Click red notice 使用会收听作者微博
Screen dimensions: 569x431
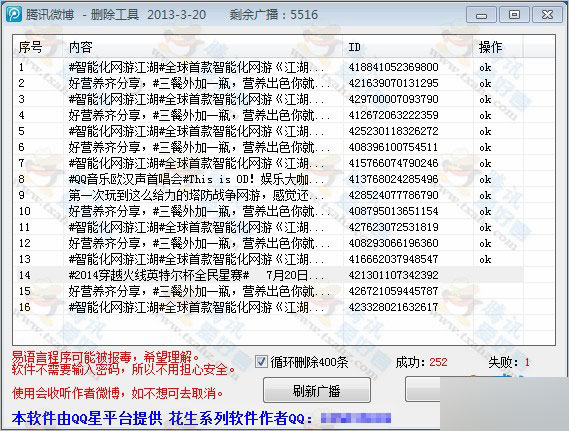tap(117, 393)
